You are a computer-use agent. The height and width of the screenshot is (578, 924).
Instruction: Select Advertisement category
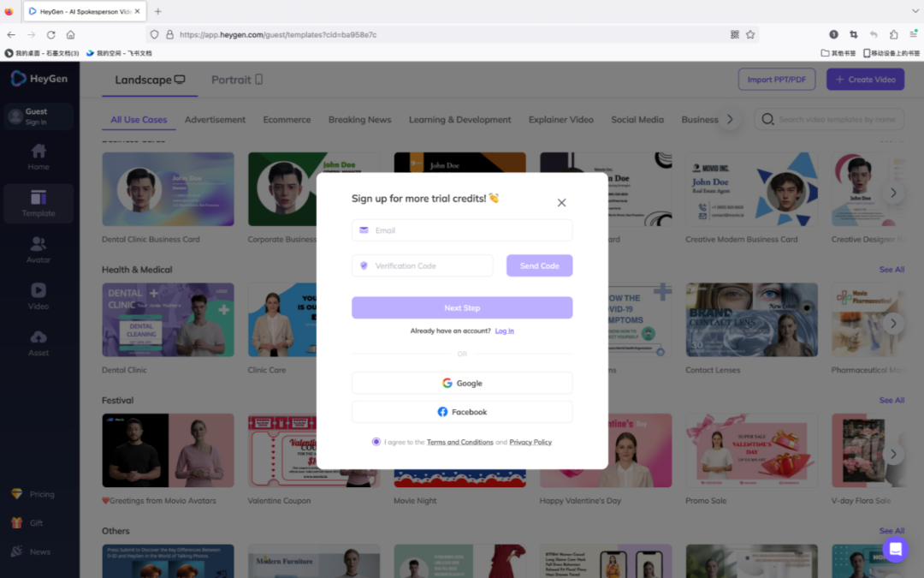coord(215,119)
